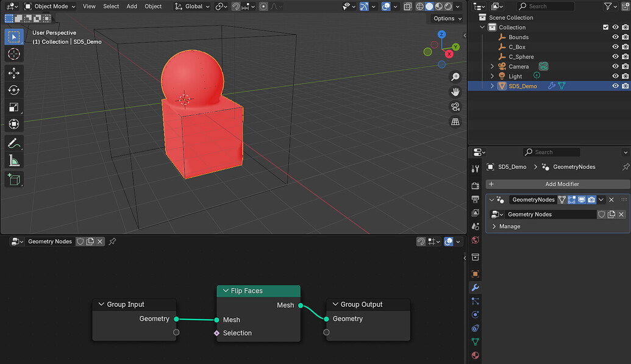
Task: Open the World properties tab
Action: (x=476, y=240)
